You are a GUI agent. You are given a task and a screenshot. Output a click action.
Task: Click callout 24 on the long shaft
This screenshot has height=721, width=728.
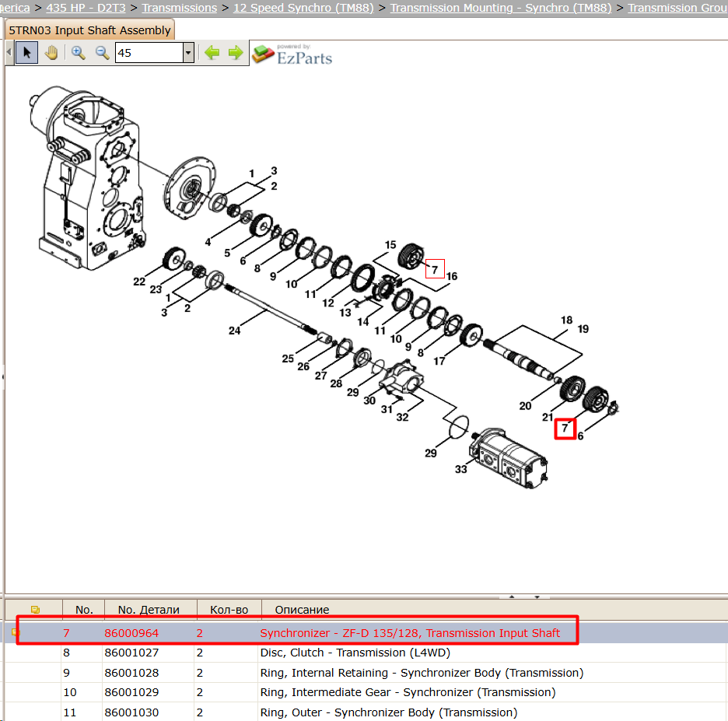pyautogui.click(x=234, y=331)
